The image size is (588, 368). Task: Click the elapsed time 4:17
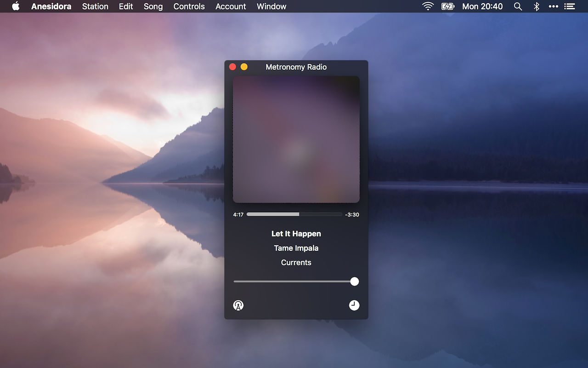(238, 215)
